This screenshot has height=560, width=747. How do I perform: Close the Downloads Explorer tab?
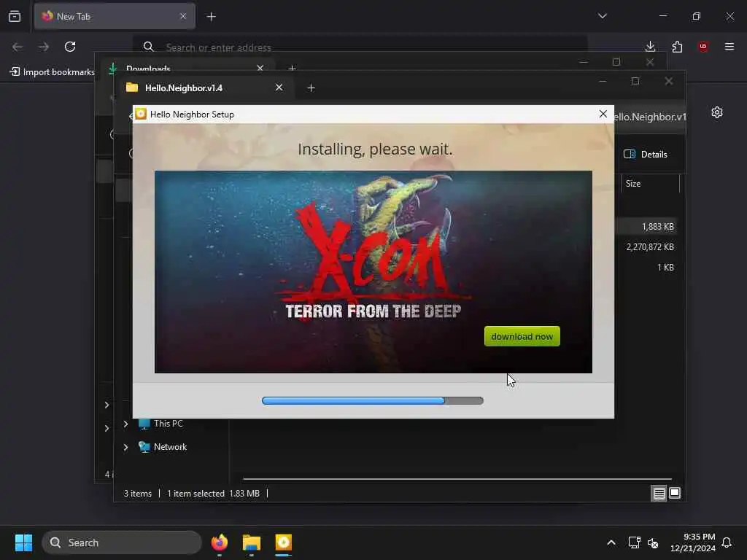click(x=260, y=68)
